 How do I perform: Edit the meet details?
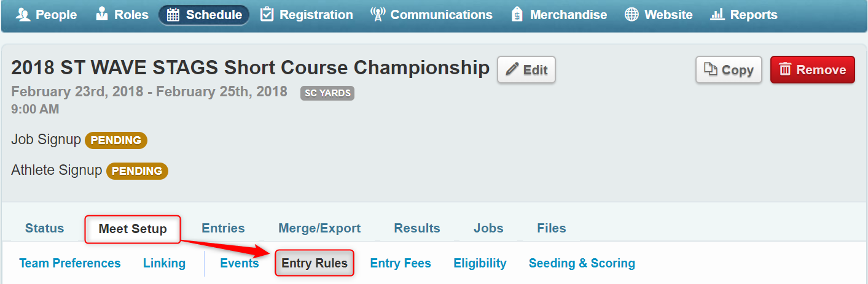pyautogui.click(x=526, y=70)
